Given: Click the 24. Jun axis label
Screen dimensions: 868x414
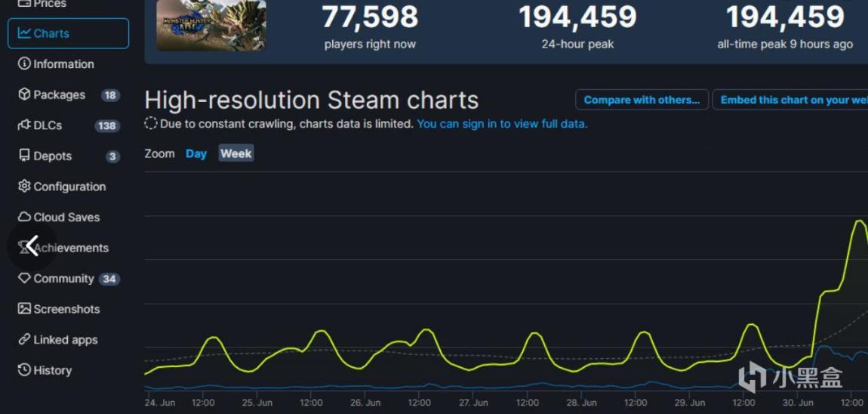Looking at the screenshot, I should [161, 403].
